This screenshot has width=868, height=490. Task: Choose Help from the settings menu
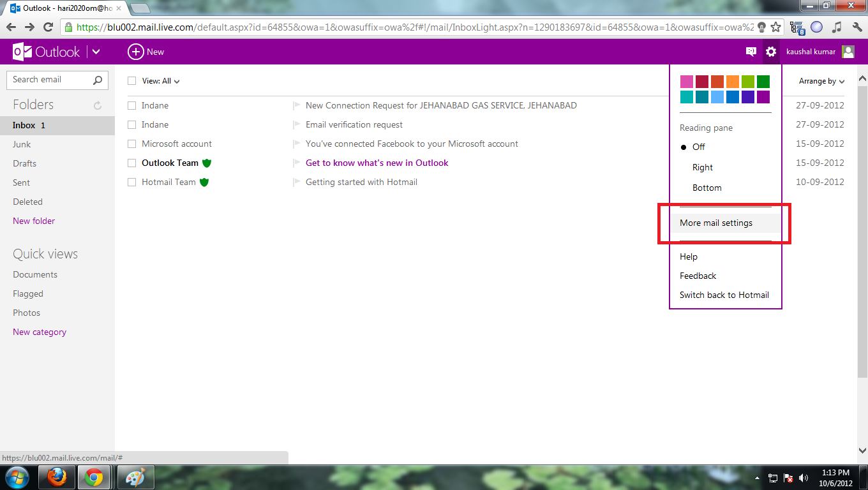pyautogui.click(x=689, y=256)
